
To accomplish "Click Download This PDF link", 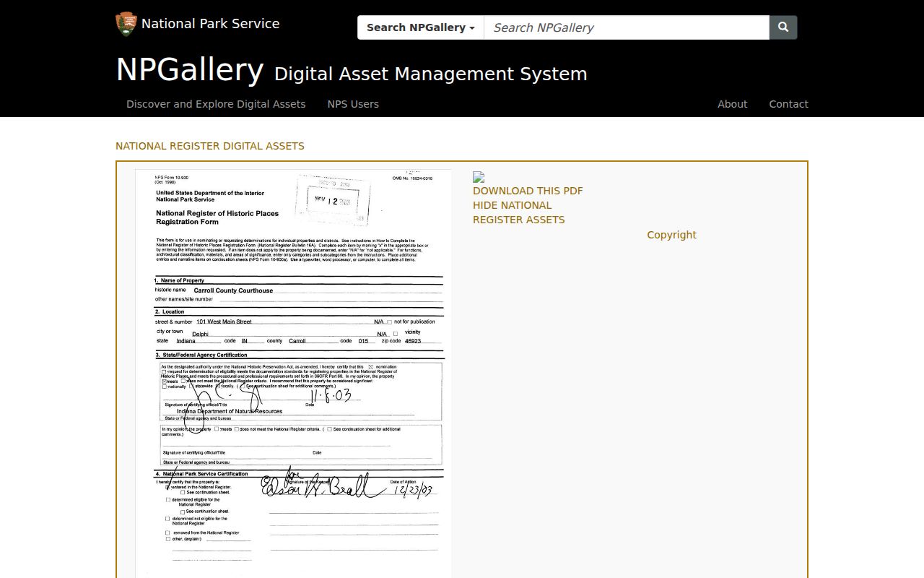I will pyautogui.click(x=528, y=191).
